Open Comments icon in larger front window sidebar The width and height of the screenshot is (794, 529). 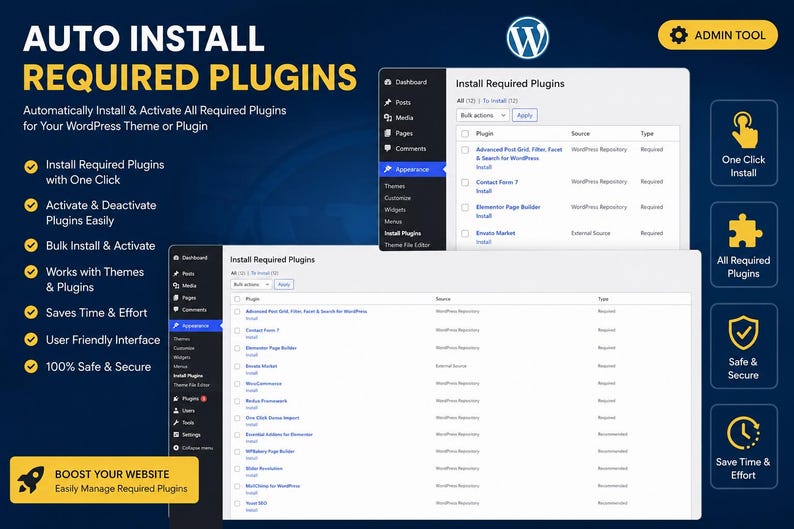(x=176, y=309)
